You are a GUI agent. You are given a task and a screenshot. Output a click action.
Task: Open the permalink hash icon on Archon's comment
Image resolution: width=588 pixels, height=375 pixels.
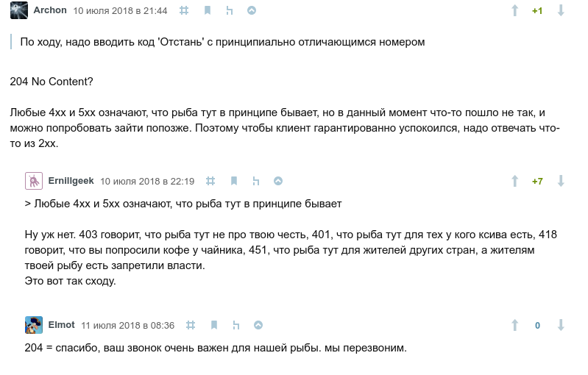pyautogui.click(x=185, y=10)
